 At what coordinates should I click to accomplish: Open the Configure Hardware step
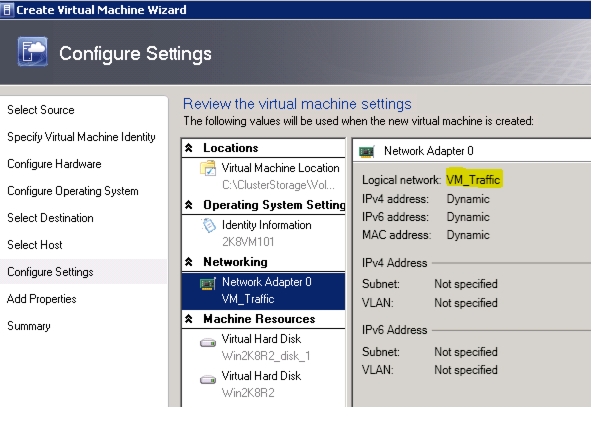coord(54,164)
